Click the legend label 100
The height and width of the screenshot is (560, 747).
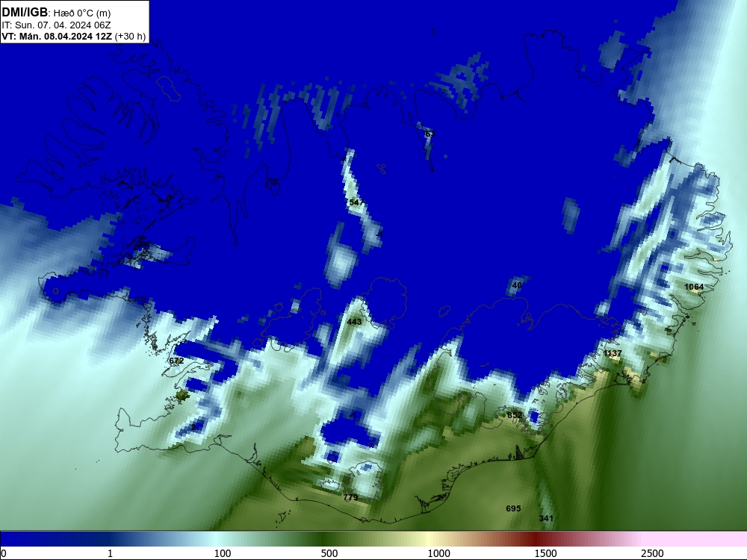(x=223, y=553)
